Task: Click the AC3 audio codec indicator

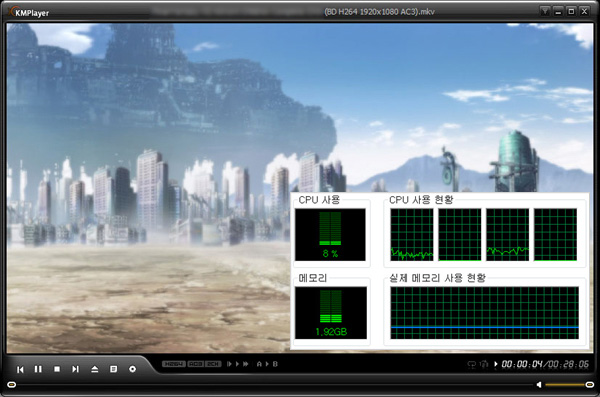Action: tap(196, 364)
